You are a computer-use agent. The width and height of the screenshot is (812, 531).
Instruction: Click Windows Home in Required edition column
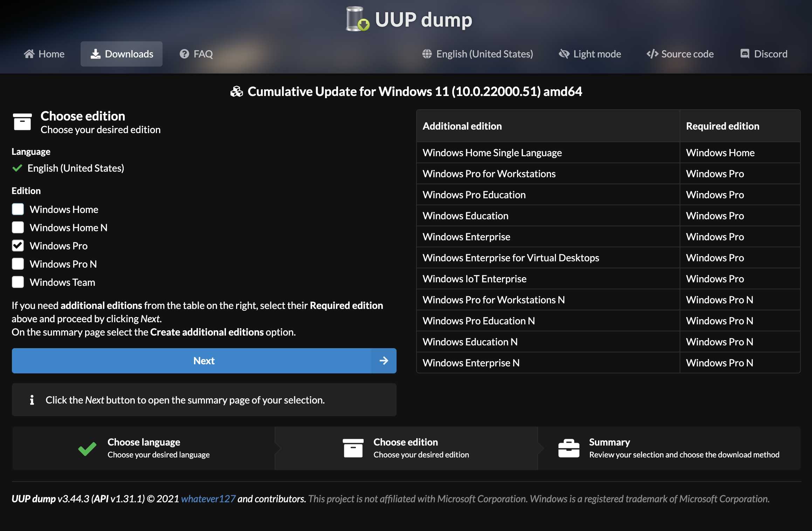[740, 153]
